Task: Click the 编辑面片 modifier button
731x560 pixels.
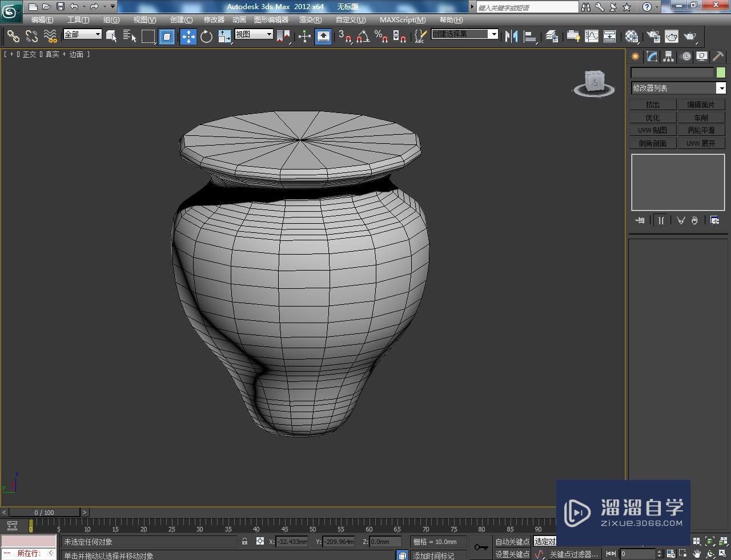Action: tap(701, 104)
